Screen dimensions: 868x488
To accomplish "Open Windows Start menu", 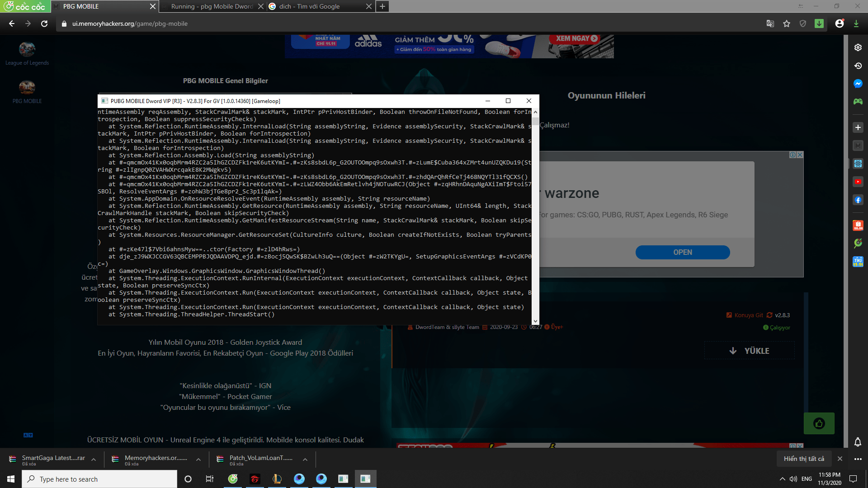I will pos(11,479).
